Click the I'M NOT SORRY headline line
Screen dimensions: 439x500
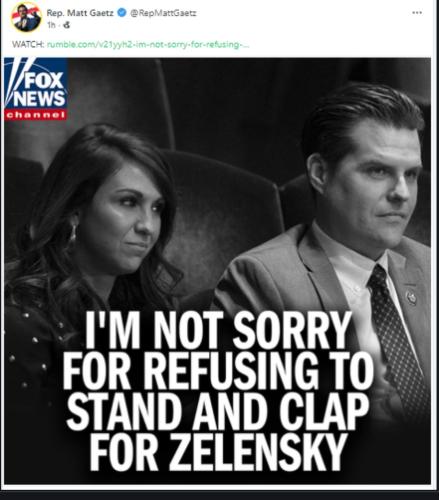[x=218, y=330]
